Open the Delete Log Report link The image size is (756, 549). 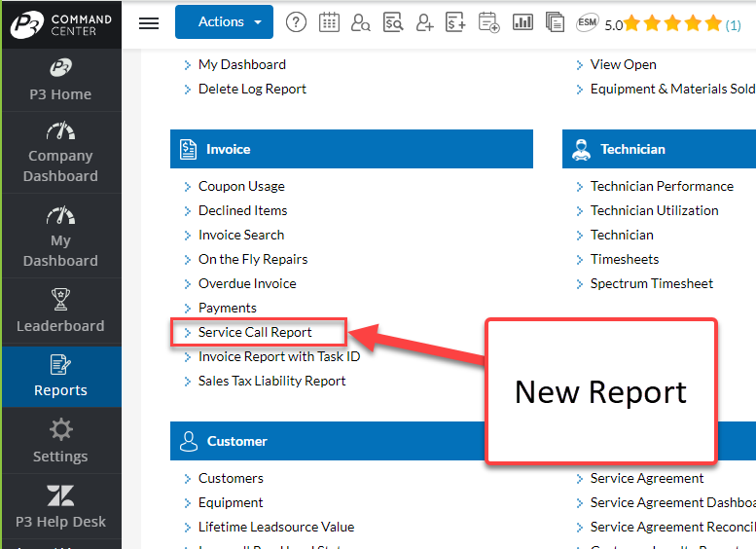252,89
